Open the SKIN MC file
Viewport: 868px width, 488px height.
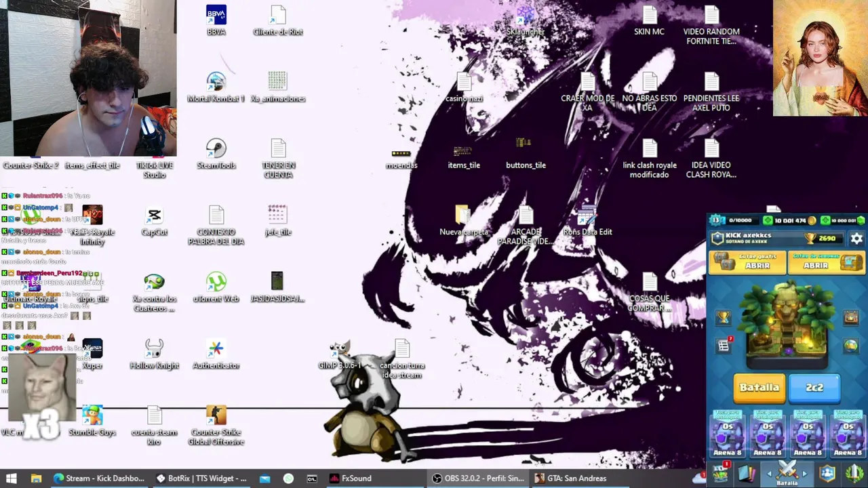(650, 20)
